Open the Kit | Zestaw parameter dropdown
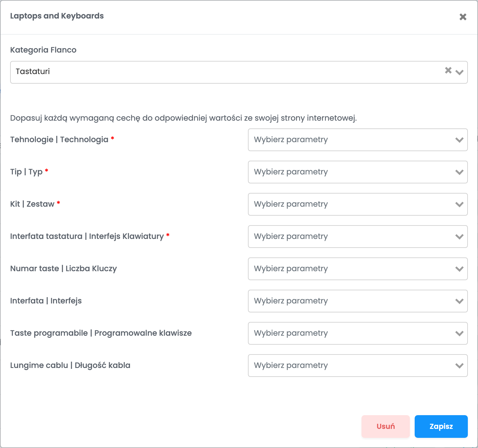The height and width of the screenshot is (448, 478). [358, 204]
